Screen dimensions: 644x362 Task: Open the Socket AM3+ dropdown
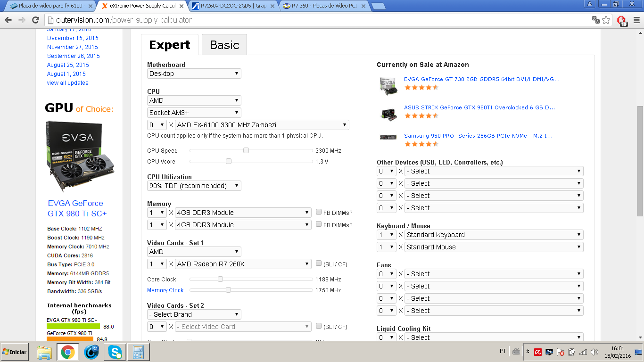[x=194, y=113]
